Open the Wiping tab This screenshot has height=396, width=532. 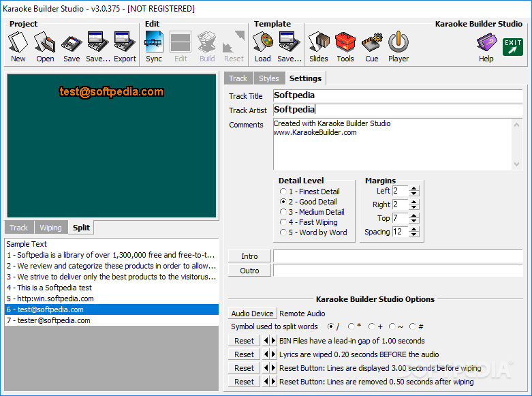tap(51, 228)
